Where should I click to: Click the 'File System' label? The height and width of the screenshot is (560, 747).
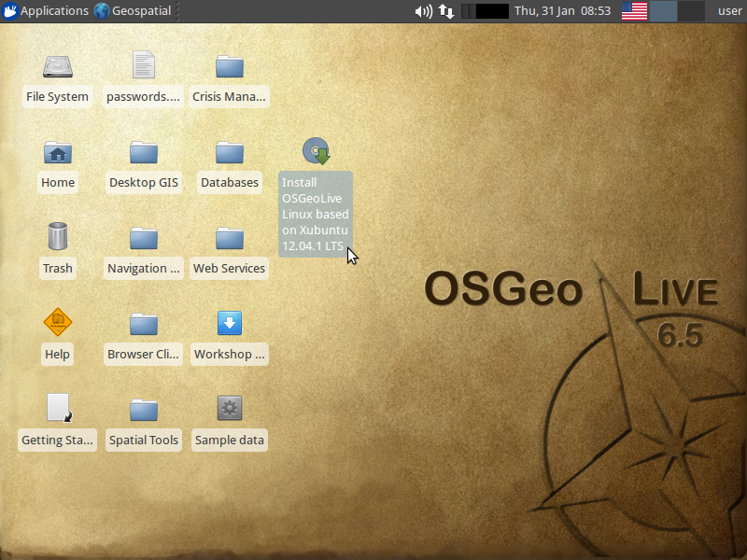tap(57, 97)
